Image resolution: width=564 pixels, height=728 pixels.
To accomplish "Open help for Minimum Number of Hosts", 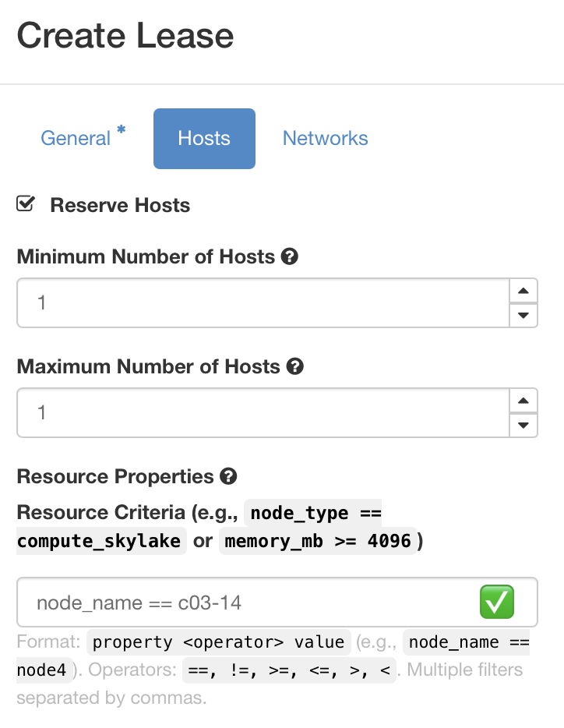I will tap(289, 256).
